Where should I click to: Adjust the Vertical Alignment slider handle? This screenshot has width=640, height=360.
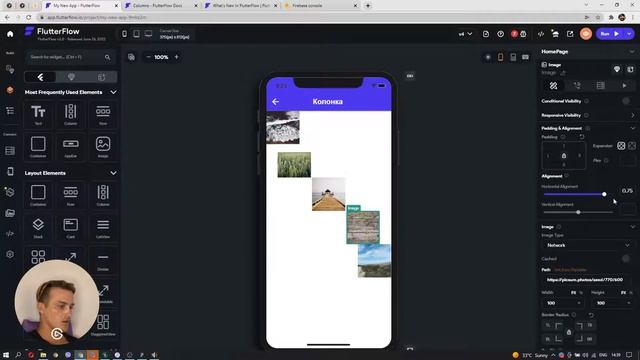578,212
